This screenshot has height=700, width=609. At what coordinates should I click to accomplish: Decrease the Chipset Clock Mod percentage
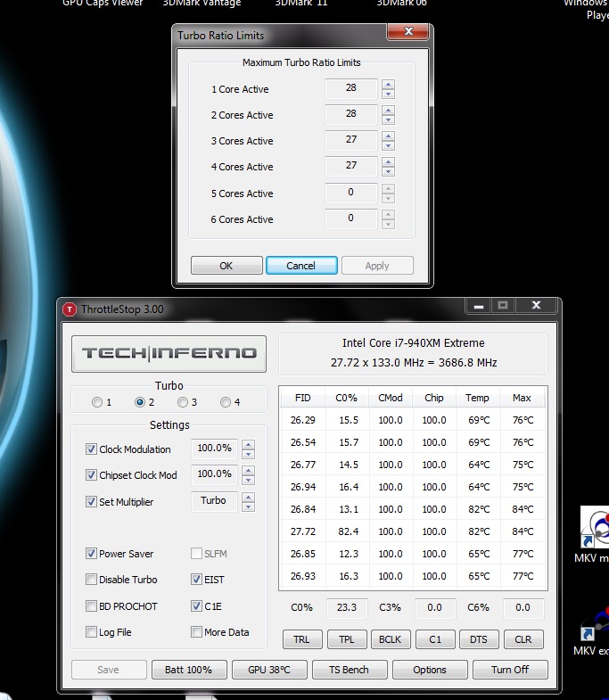(x=248, y=480)
